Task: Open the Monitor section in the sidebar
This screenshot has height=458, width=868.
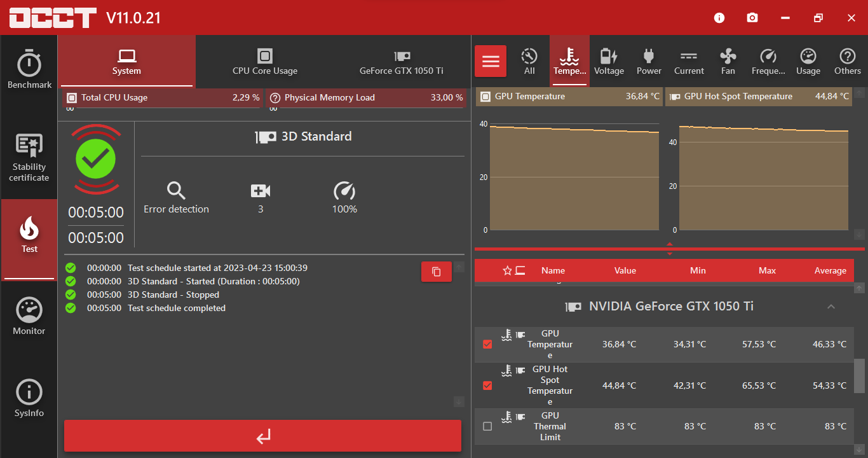Action: click(29, 316)
